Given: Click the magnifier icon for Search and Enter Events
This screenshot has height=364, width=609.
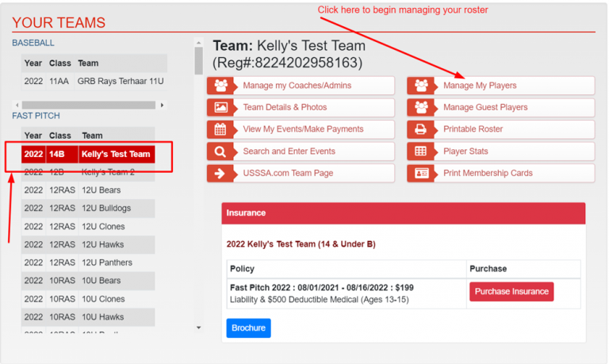Looking at the screenshot, I should pos(220,151).
